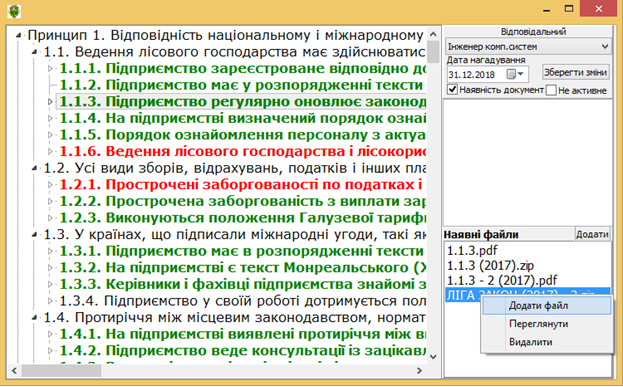Click the horizontal scrollbar thumb under tree
Image resolution: width=623 pixels, height=387 pixels.
(62, 370)
